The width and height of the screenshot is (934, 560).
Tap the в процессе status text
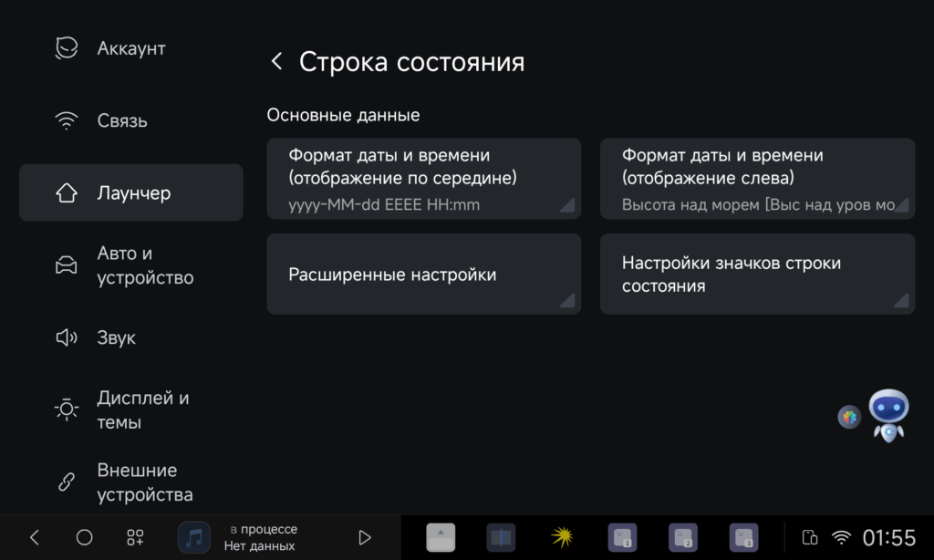(264, 529)
